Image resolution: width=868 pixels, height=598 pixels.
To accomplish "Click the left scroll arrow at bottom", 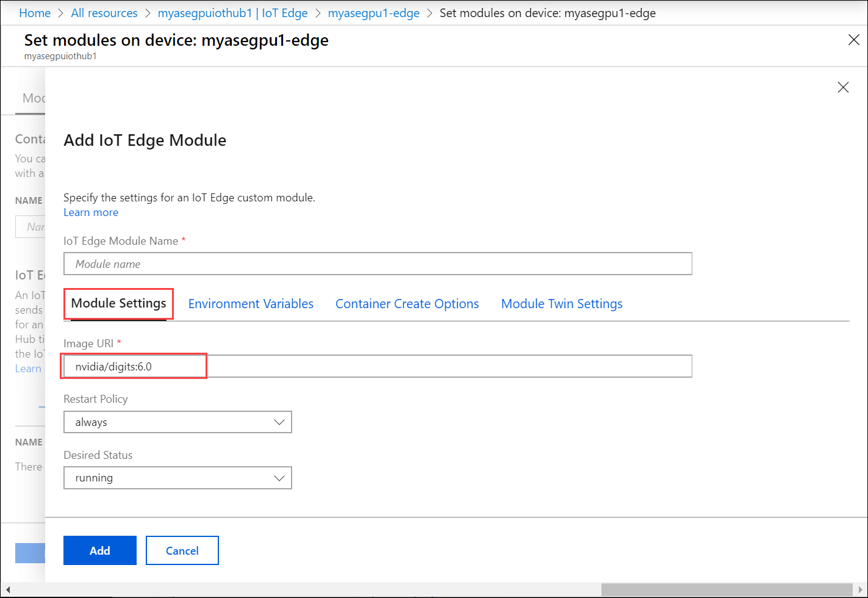I will [7, 588].
